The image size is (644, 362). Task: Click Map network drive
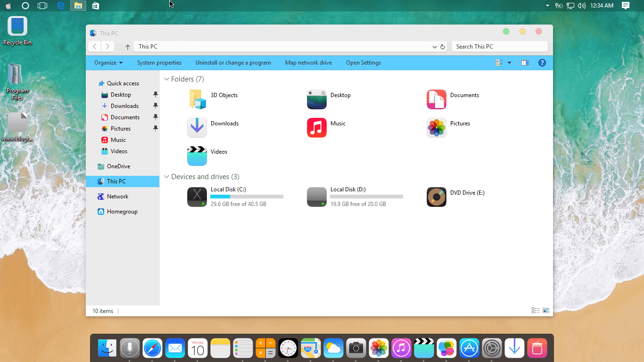coord(308,63)
